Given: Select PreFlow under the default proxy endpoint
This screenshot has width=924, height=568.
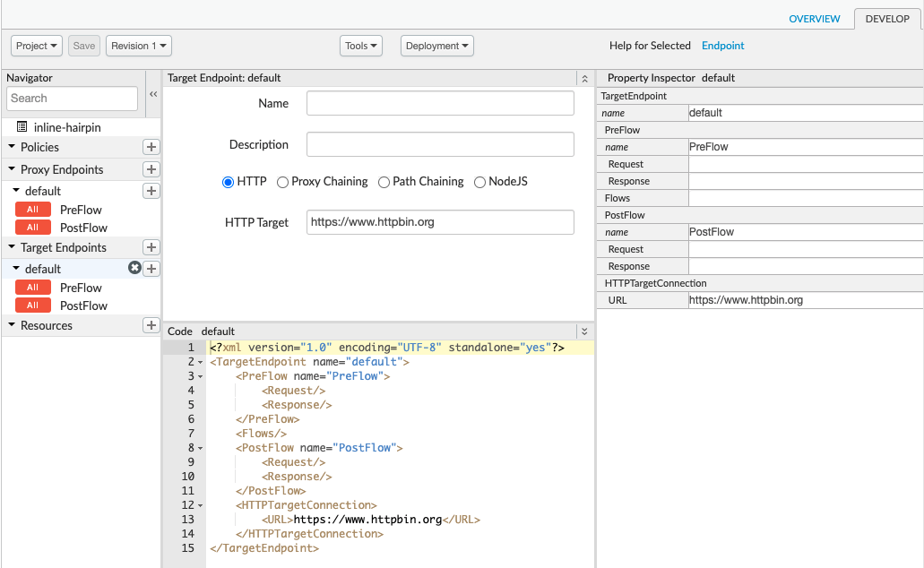Looking at the screenshot, I should pos(81,210).
